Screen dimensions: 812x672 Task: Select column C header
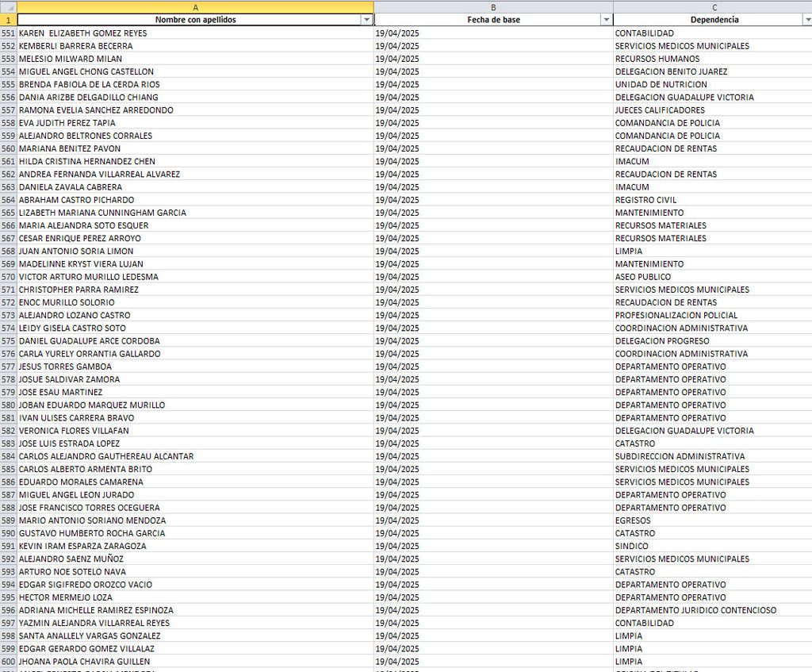713,7
